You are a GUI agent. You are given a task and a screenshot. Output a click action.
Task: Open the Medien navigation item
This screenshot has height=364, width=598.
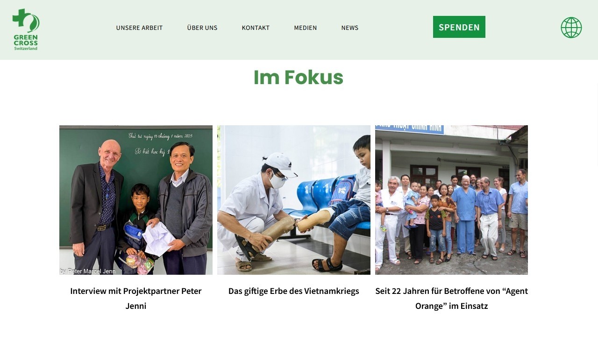[306, 28]
